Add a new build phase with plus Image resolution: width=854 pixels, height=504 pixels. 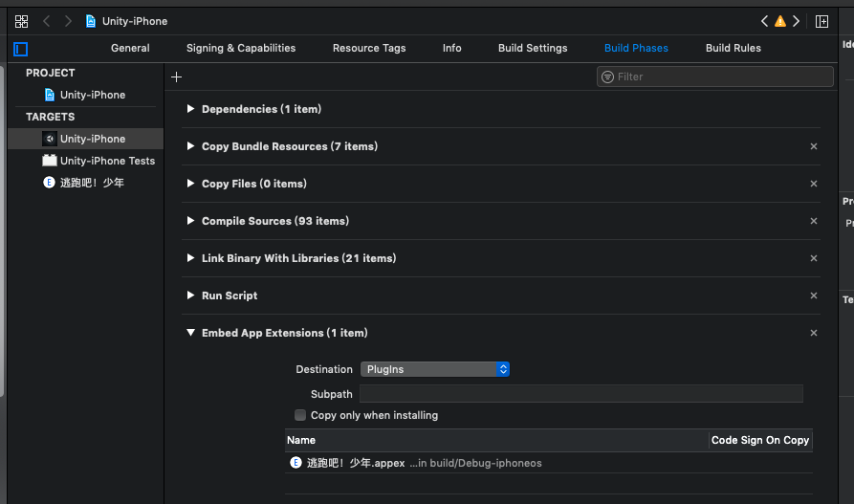click(177, 77)
